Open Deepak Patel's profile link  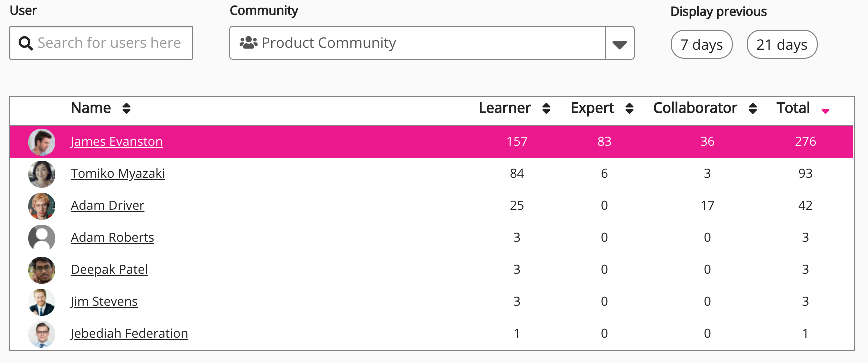click(109, 269)
